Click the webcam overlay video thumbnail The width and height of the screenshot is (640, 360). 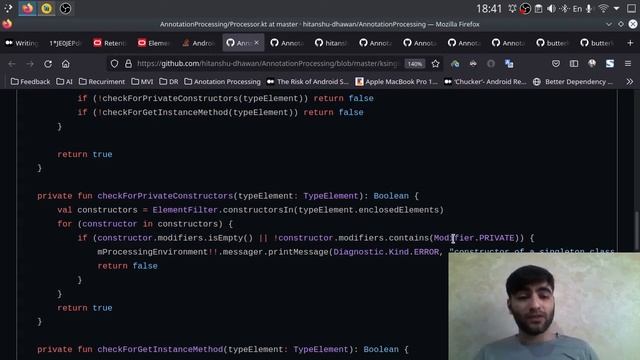pyautogui.click(x=544, y=306)
